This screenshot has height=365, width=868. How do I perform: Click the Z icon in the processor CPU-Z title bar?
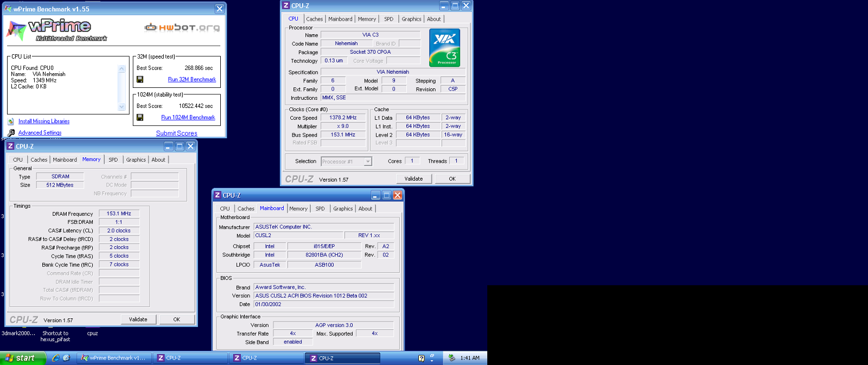[286, 5]
